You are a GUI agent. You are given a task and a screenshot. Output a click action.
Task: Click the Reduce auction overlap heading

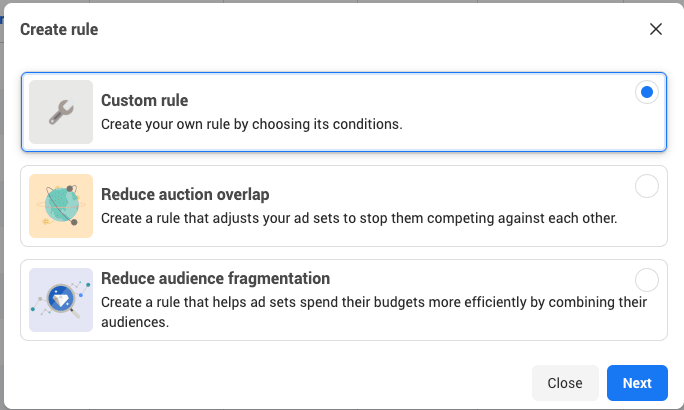click(185, 195)
